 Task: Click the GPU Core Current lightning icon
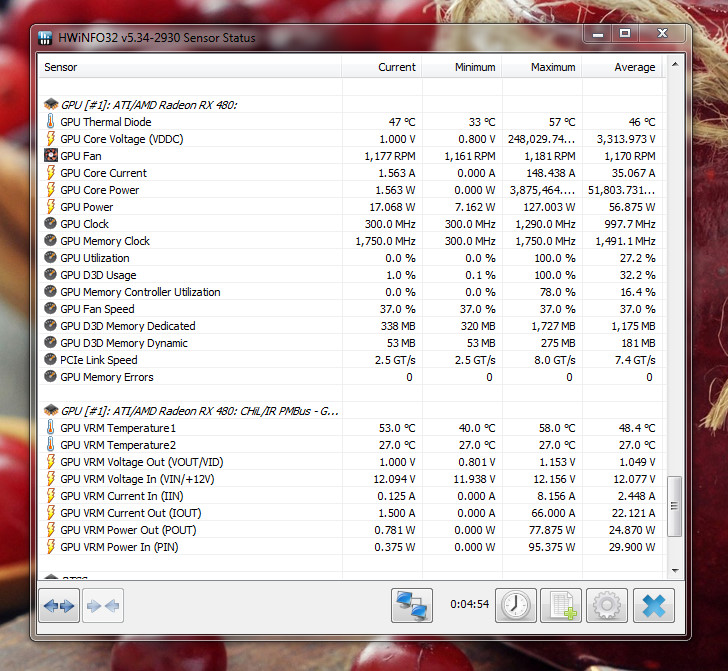click(x=51, y=172)
